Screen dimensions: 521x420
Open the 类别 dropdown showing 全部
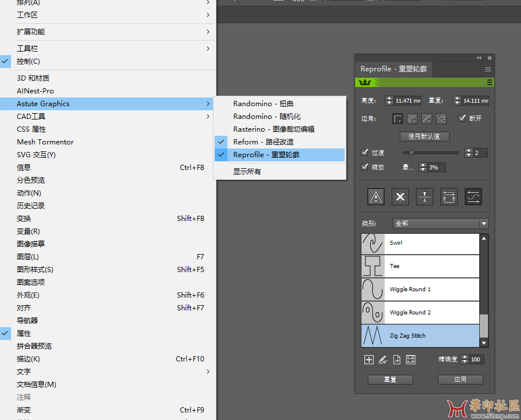click(440, 223)
